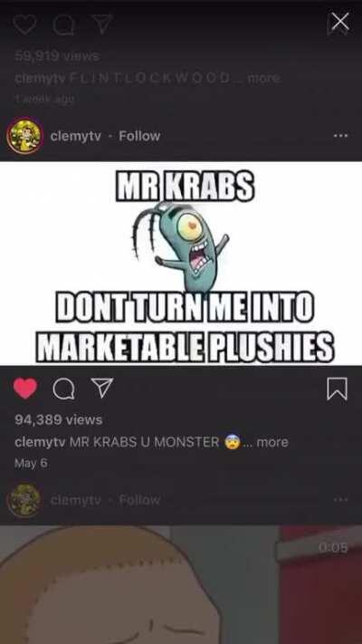Bookmark the Mr Krabs Plankton post
Viewport: 362px width, 644px height.
pyautogui.click(x=337, y=389)
